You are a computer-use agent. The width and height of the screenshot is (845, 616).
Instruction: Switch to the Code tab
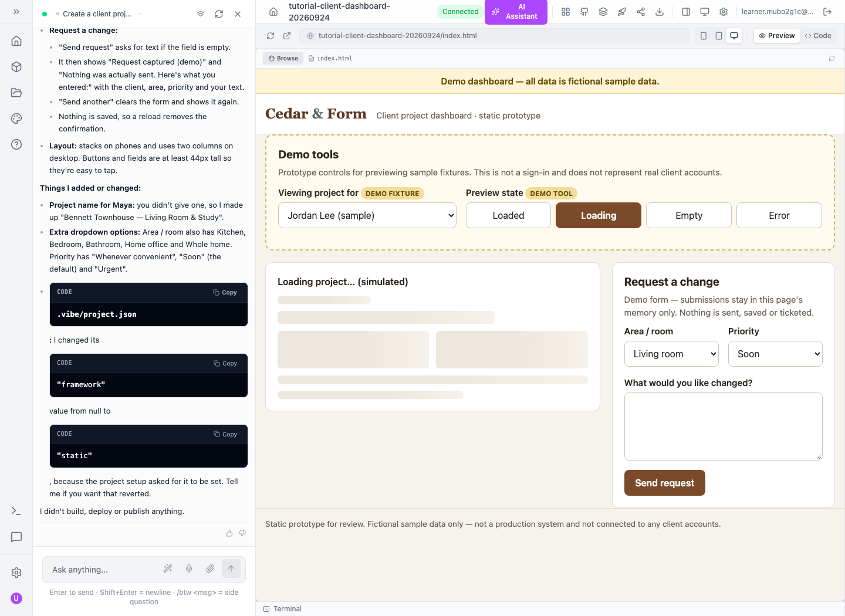(x=818, y=36)
